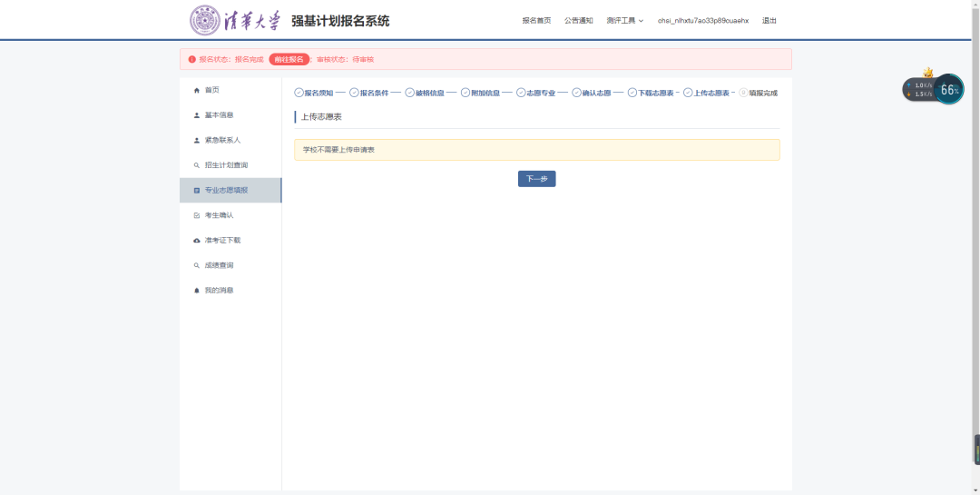The image size is (980, 495).
Task: Go to the 志愿专业 step
Action: tap(535, 93)
